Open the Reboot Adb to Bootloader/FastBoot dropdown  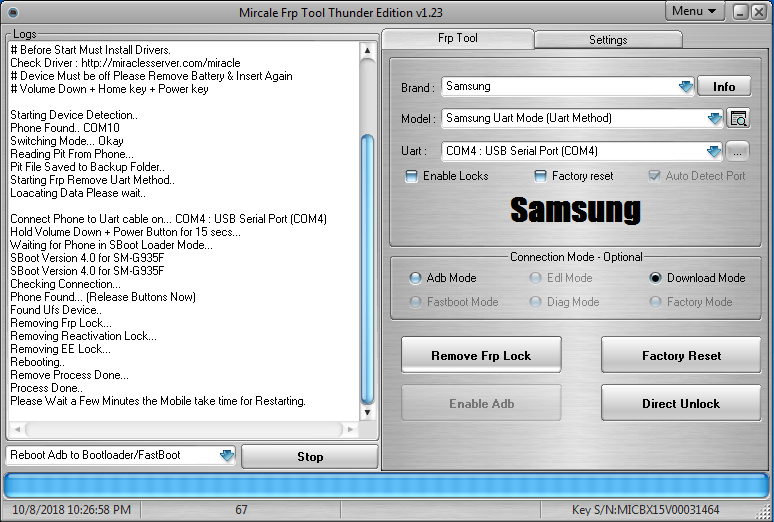tap(227, 455)
